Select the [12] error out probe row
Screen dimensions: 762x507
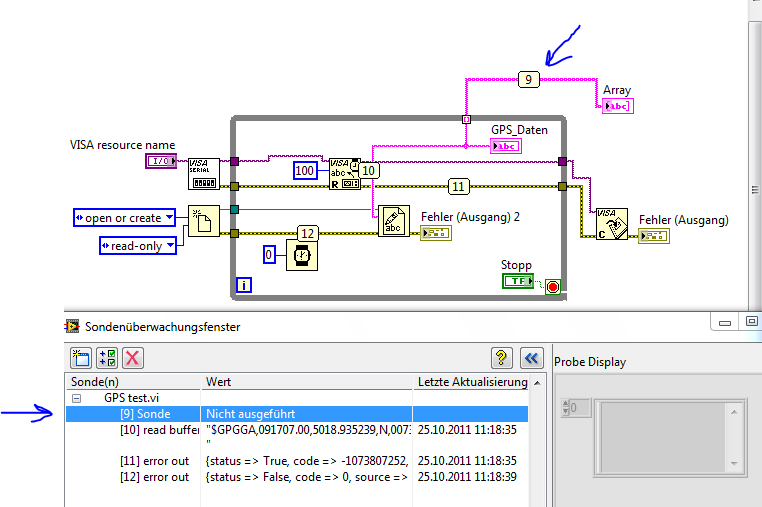297,477
